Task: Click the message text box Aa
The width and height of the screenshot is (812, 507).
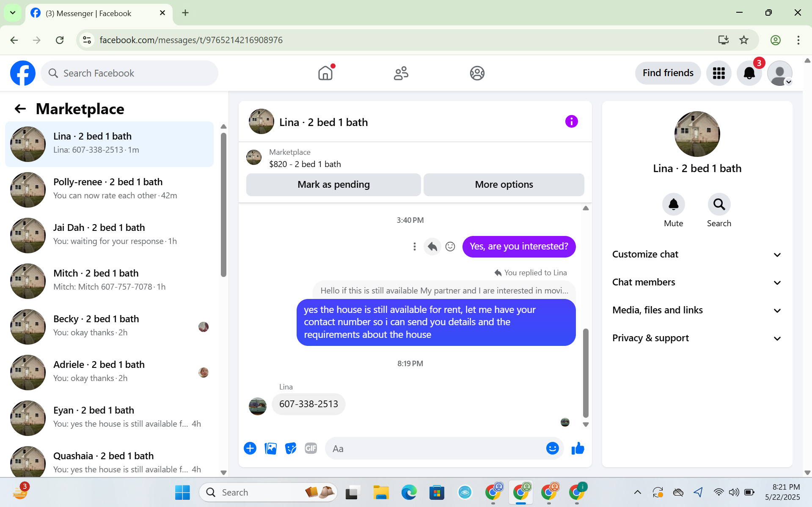Action: (436, 449)
